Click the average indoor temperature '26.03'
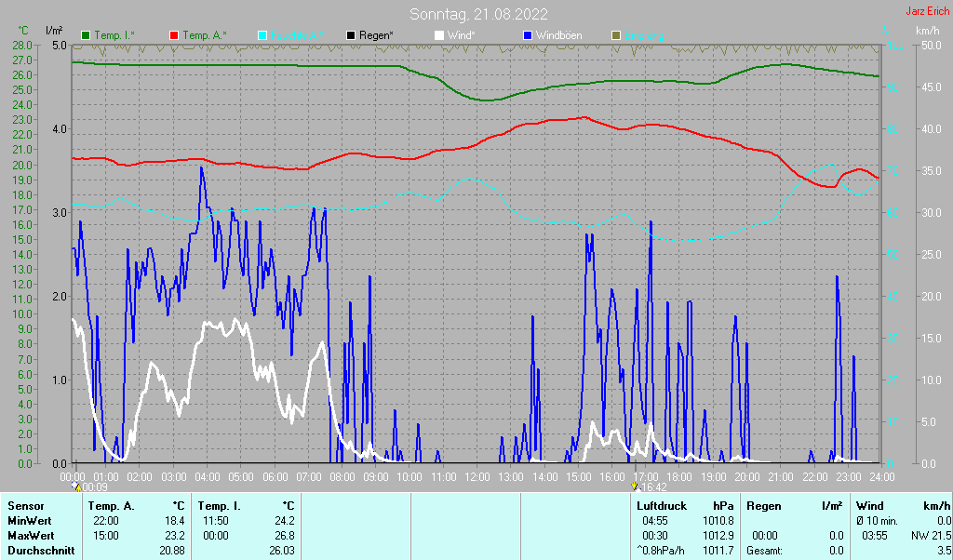 (x=281, y=551)
